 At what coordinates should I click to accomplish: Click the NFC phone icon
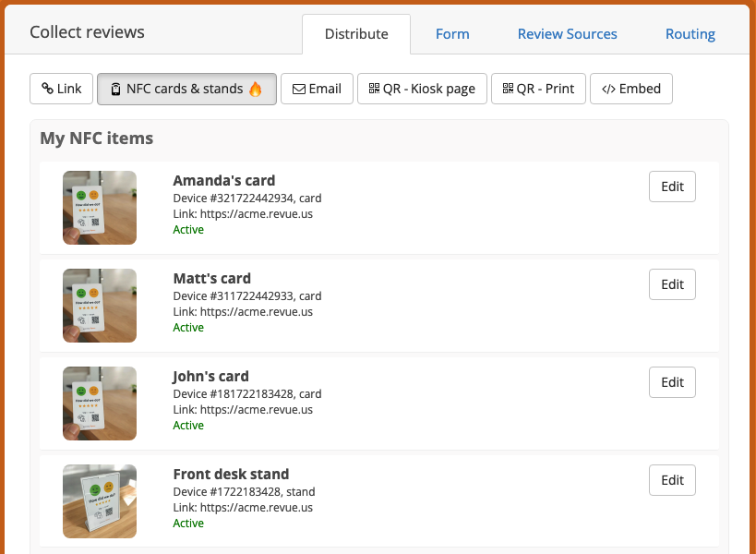click(115, 89)
